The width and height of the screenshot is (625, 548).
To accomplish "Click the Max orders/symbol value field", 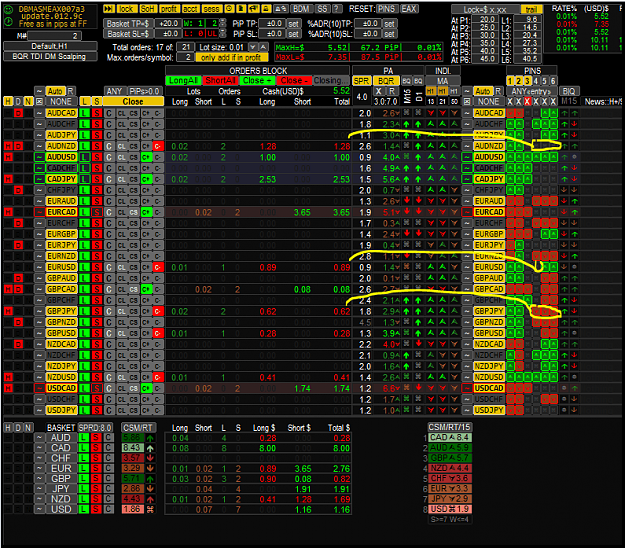I will [x=185, y=57].
